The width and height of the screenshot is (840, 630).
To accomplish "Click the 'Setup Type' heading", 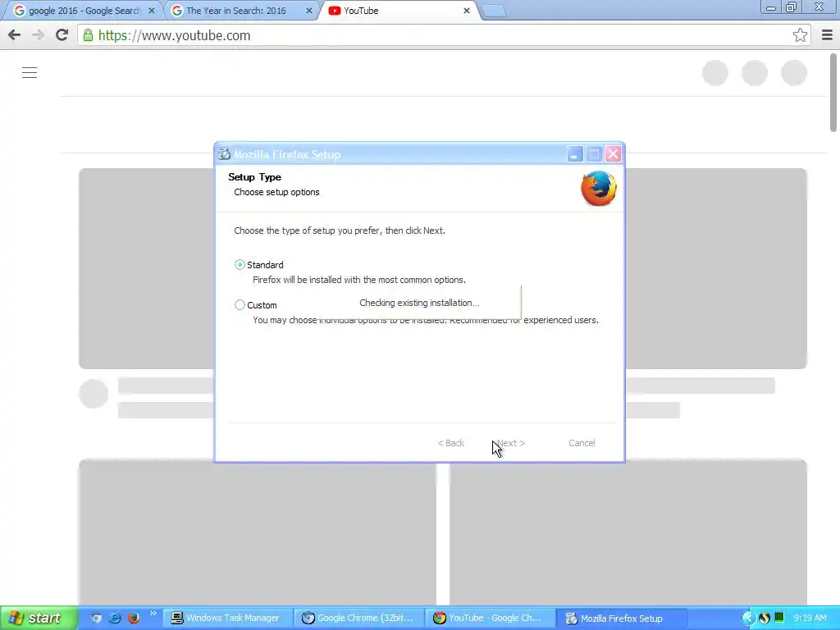I will tap(254, 177).
